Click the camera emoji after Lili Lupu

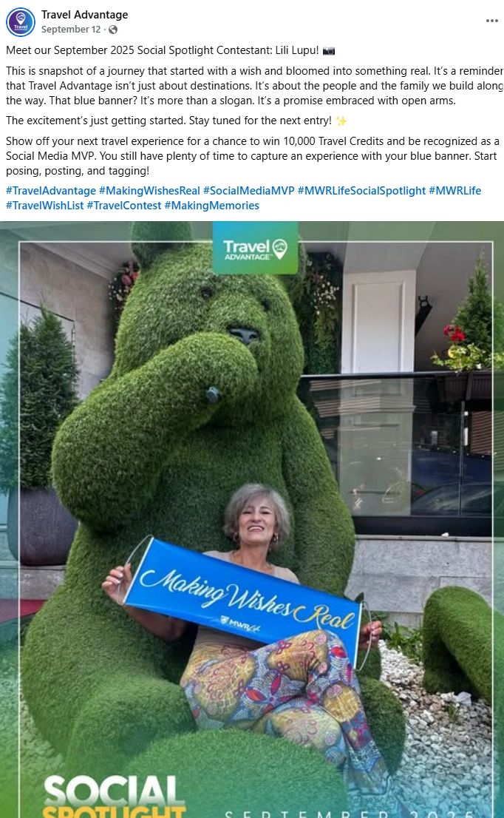pos(329,50)
